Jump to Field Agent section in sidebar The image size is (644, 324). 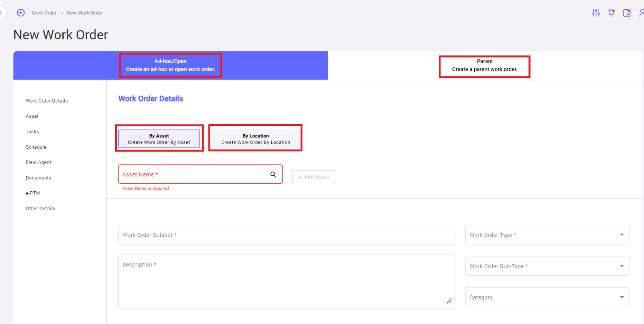[39, 162]
